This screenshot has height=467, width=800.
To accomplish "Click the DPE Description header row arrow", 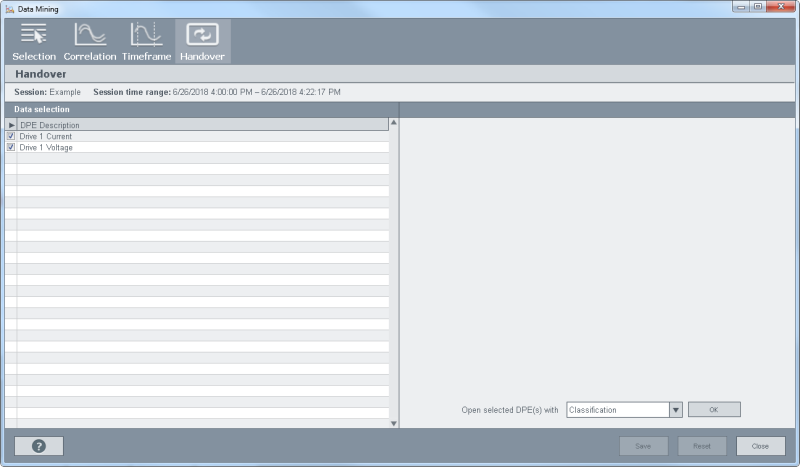I will tap(11, 125).
